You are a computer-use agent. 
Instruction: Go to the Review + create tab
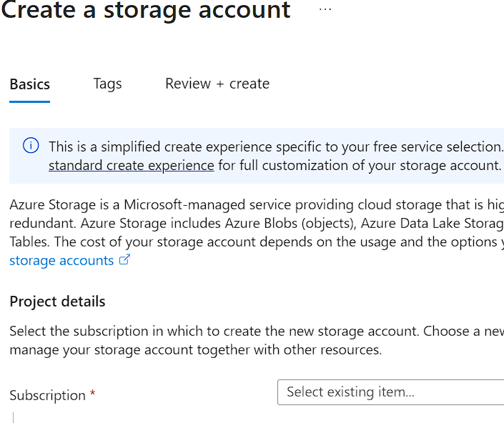point(217,84)
